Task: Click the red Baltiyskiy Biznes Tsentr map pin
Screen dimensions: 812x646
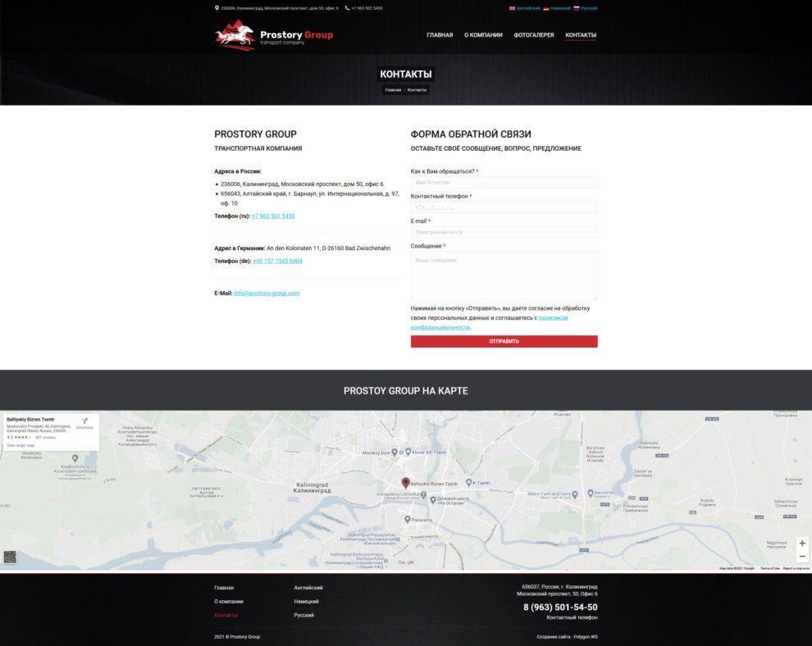Action: [406, 482]
